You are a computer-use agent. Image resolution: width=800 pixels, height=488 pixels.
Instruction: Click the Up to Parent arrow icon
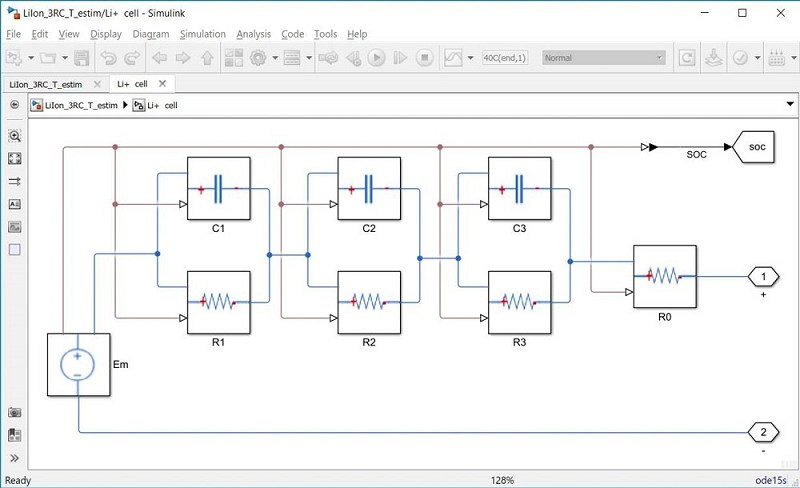click(207, 58)
